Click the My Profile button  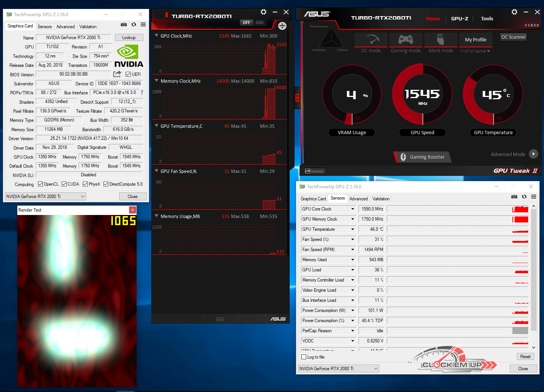coord(476,39)
